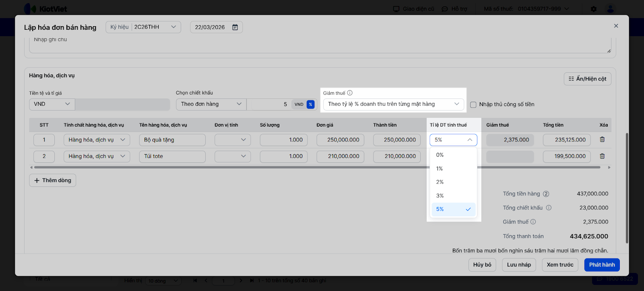Open the invoice date calendar picker
644x291 pixels.
(x=235, y=27)
